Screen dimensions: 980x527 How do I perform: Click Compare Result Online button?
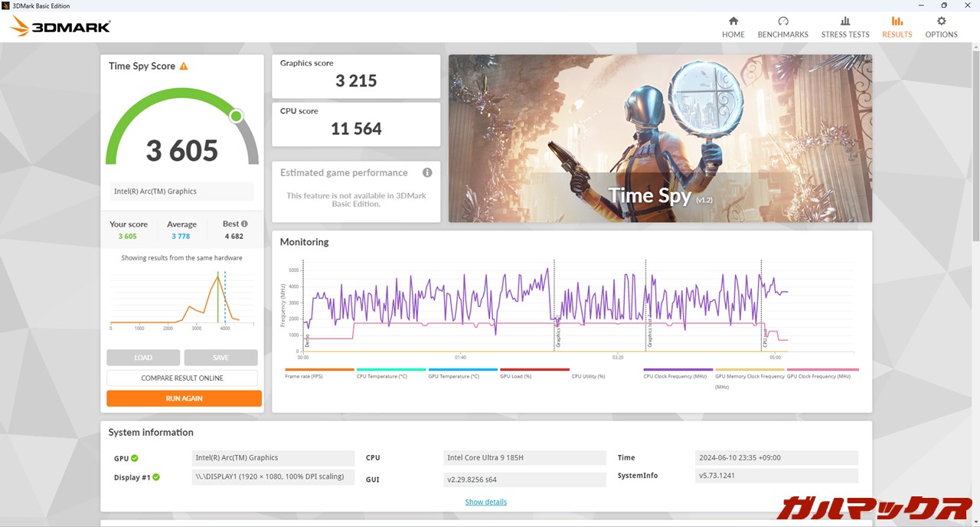(182, 378)
